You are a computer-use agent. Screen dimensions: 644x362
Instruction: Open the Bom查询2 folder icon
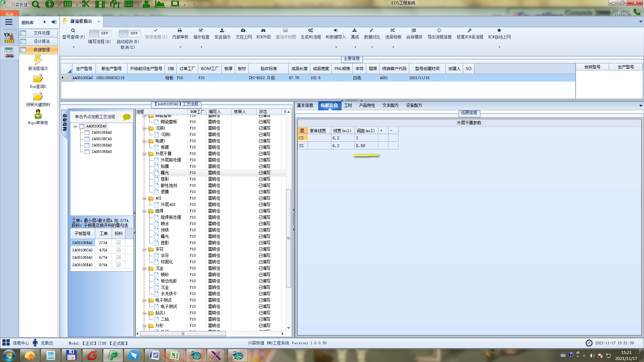[x=38, y=79]
